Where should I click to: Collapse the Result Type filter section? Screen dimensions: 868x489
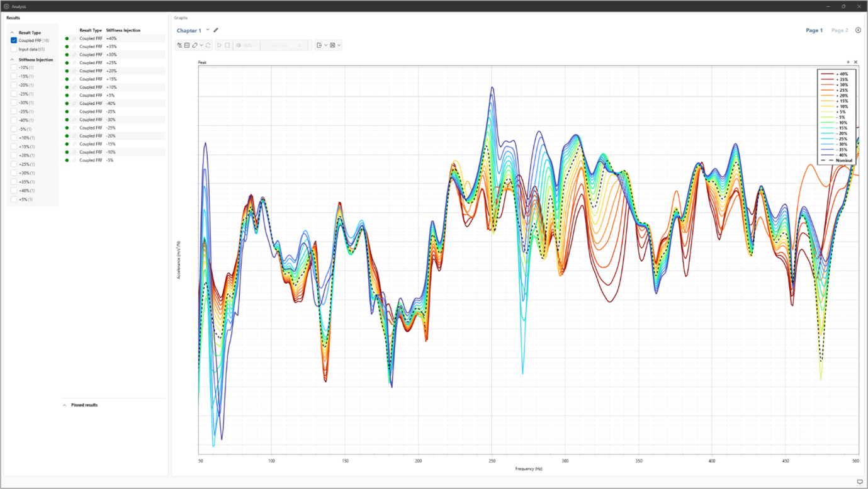click(12, 33)
